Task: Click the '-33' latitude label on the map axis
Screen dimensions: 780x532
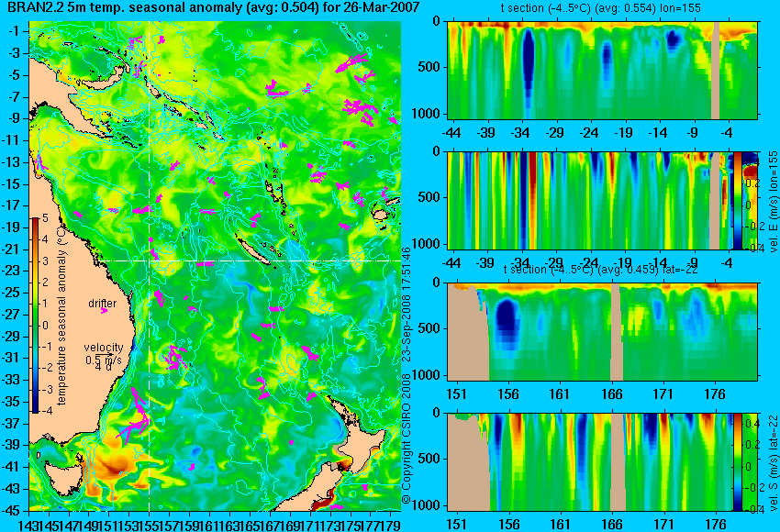Action: (x=11, y=380)
